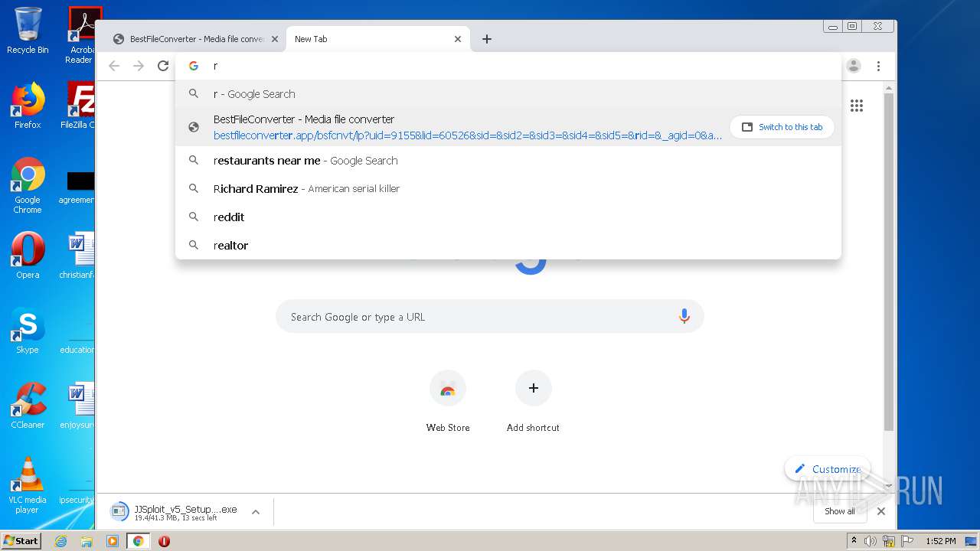Viewport: 980px width, 551px height.
Task: Open a new tab with plus button
Action: tap(487, 39)
